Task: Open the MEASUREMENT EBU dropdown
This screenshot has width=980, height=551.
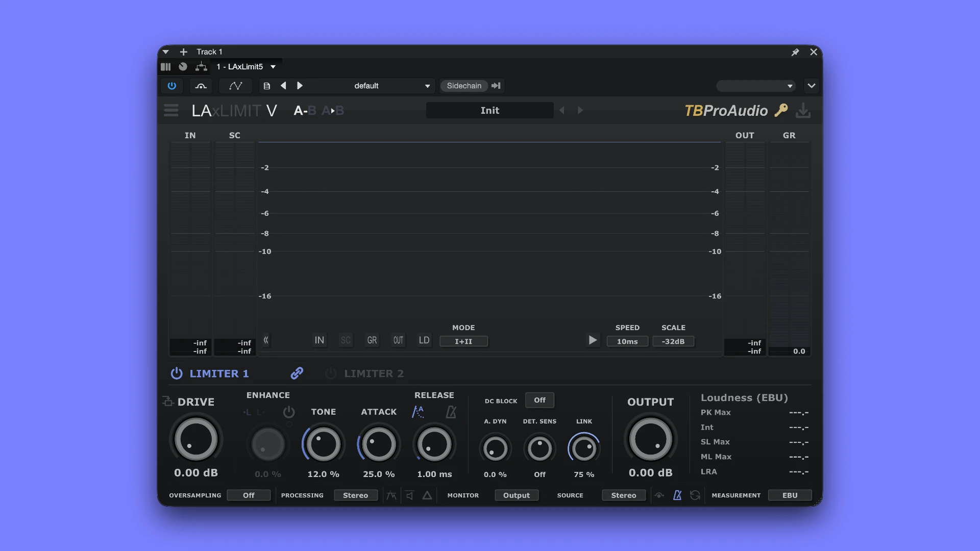Action: tap(790, 495)
